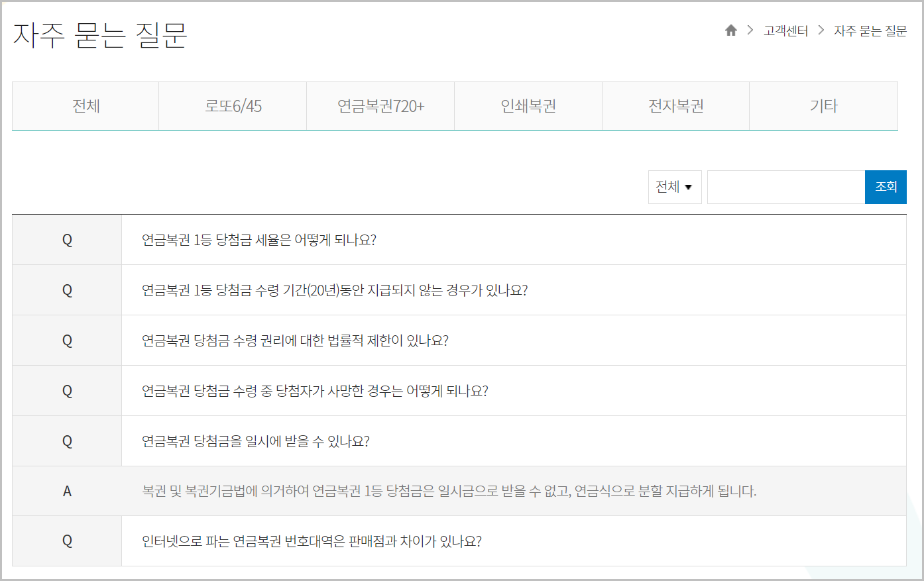Open 고객센터 breadcrumb link
Viewport: 924px width, 581px height.
(x=785, y=30)
